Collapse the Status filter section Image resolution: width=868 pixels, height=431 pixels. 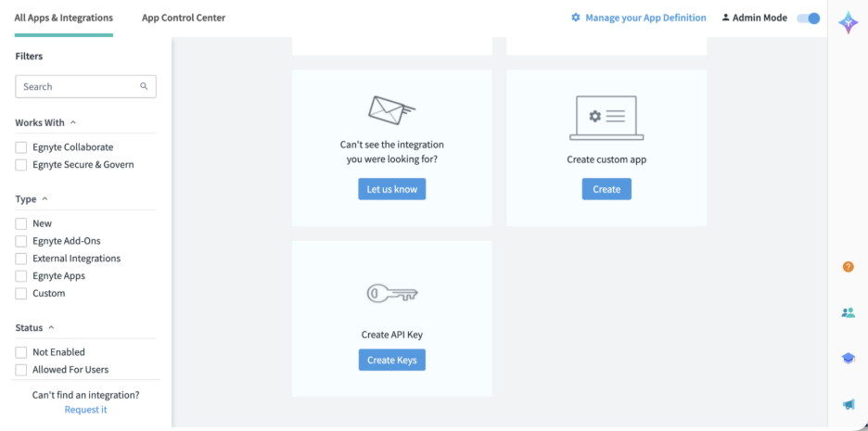[52, 327]
